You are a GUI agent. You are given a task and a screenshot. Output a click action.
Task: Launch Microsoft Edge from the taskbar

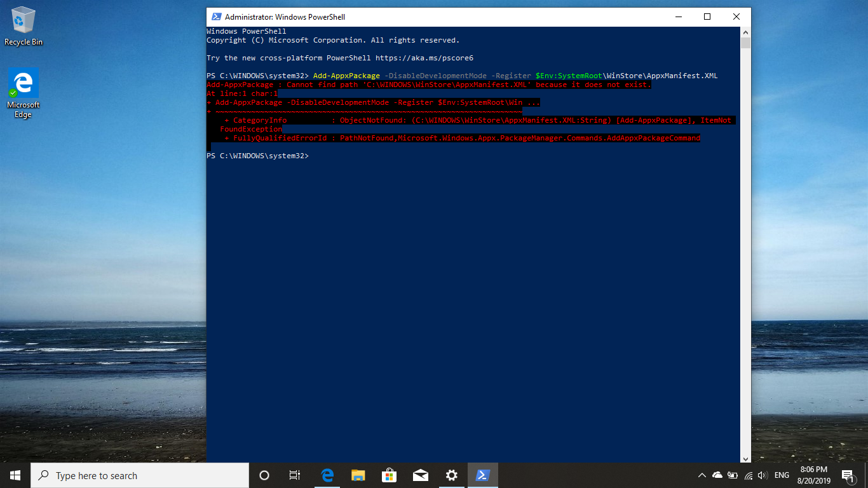point(327,475)
